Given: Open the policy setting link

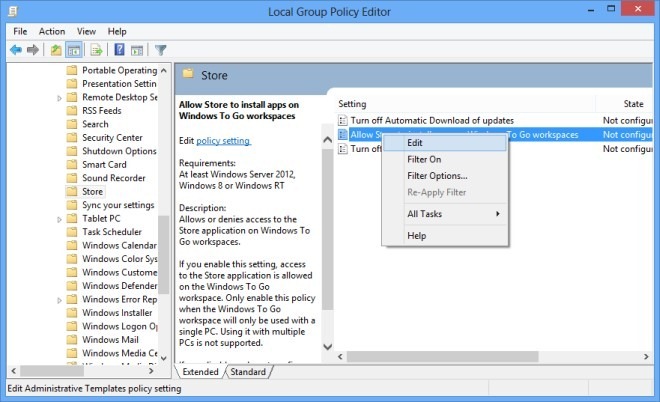Looking at the screenshot, I should 223,141.
